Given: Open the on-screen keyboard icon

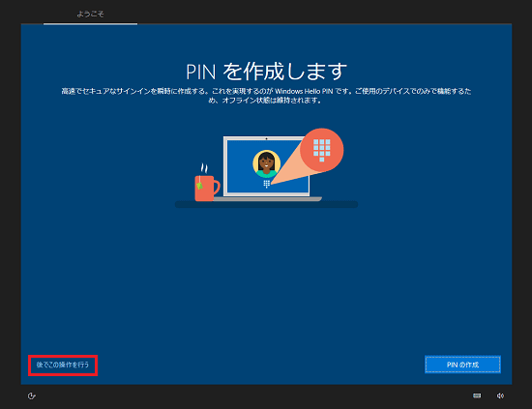Looking at the screenshot, I should [x=477, y=395].
